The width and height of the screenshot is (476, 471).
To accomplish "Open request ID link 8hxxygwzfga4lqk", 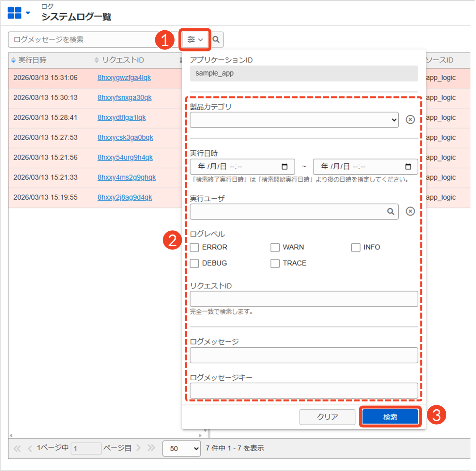I will 124,78.
